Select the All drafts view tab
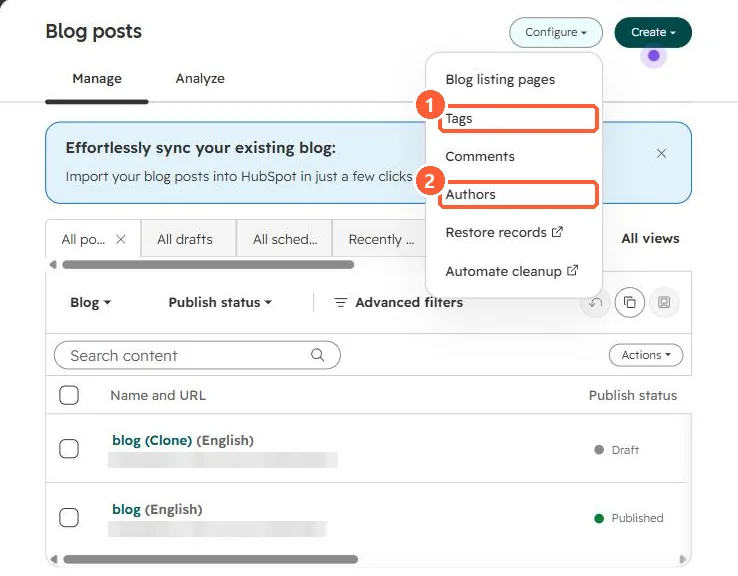738x576 pixels. point(188,239)
